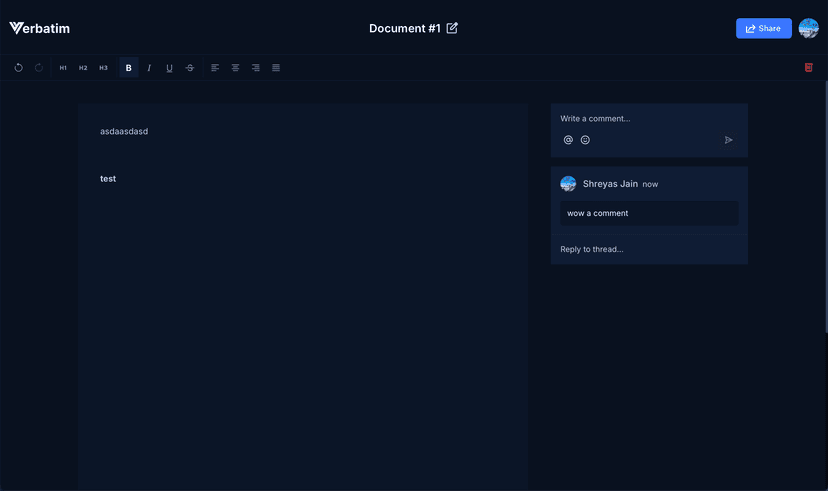Justify the text alignment
Screen dimensions: 828x491
pyautogui.click(x=276, y=68)
